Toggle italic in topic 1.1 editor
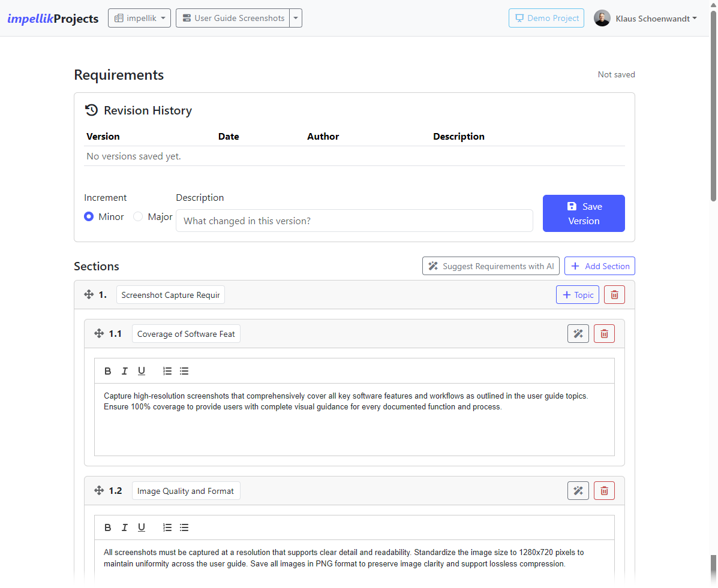 pyautogui.click(x=124, y=371)
